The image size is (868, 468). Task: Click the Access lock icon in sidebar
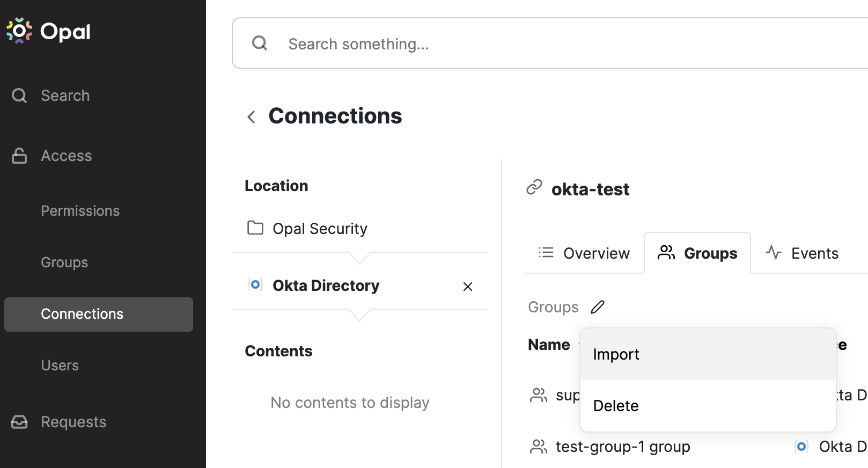(19, 156)
